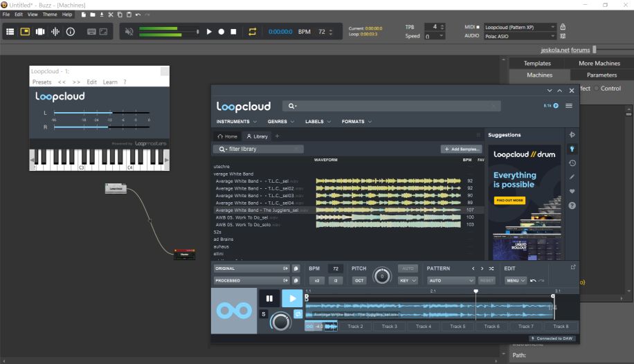The width and height of the screenshot is (634, 364).
Task: Click the Loopcloud shuffle pattern icon
Action: click(x=491, y=269)
